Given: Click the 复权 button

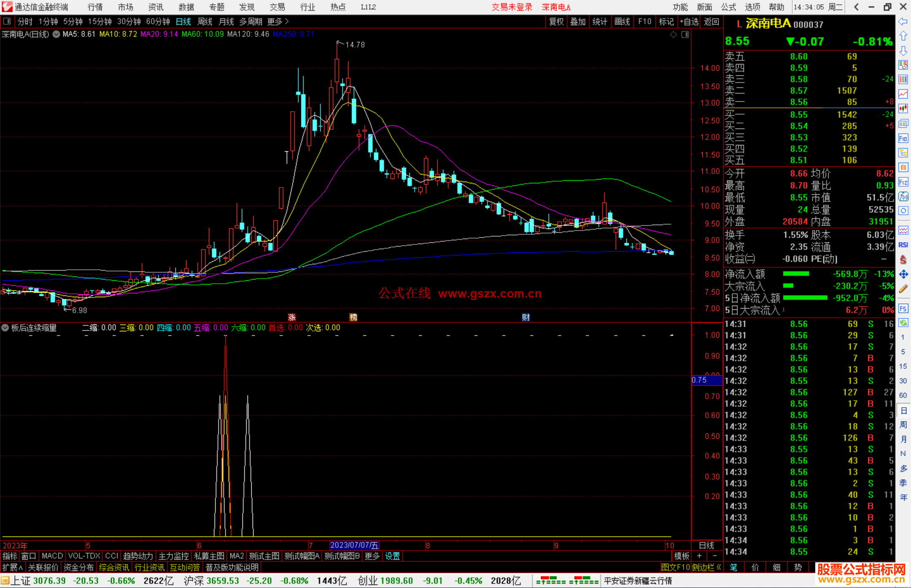Looking at the screenshot, I should (x=556, y=21).
